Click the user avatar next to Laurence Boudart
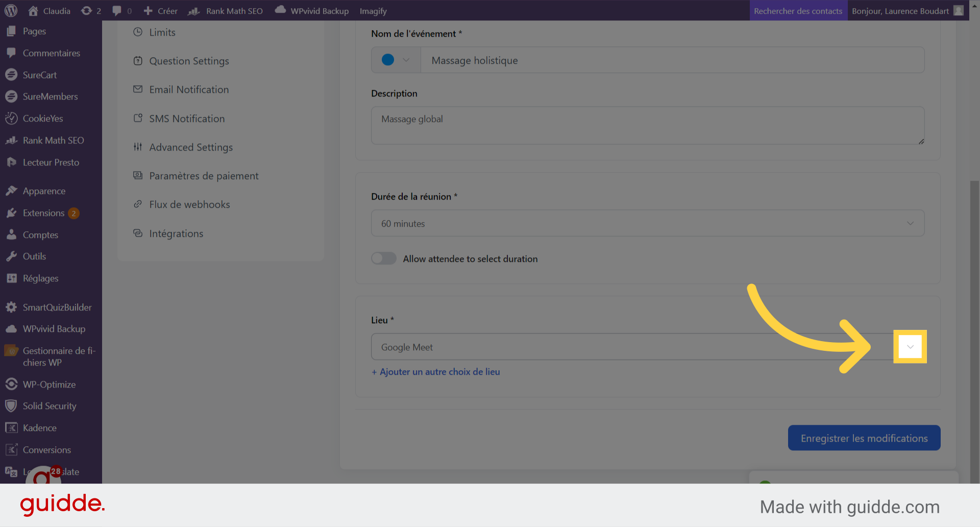Viewport: 980px width, 527px height. click(x=959, y=11)
